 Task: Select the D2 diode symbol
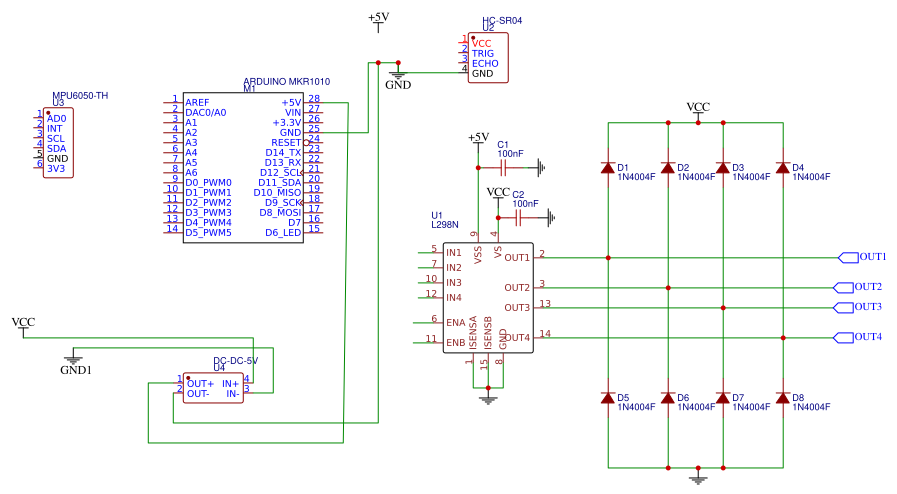tap(668, 168)
